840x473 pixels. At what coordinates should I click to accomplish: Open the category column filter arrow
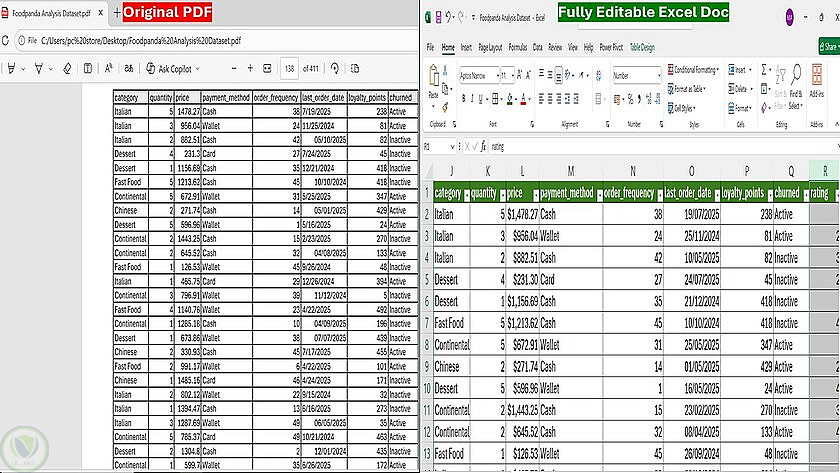(x=467, y=196)
